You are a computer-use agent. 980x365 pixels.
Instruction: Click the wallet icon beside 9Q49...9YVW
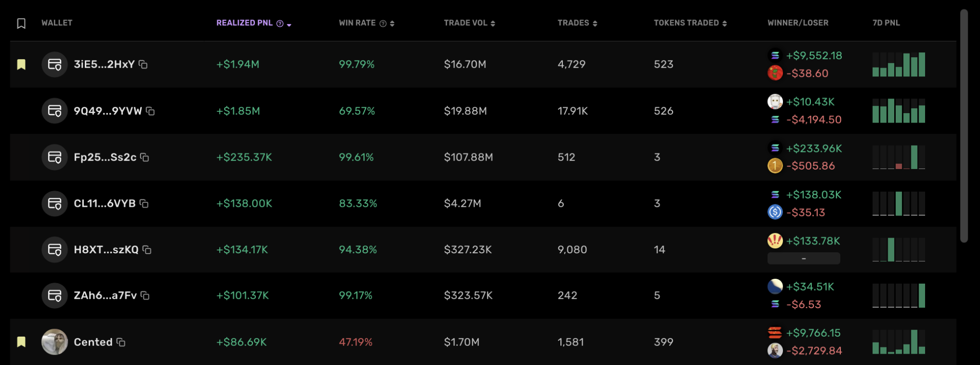[55, 111]
